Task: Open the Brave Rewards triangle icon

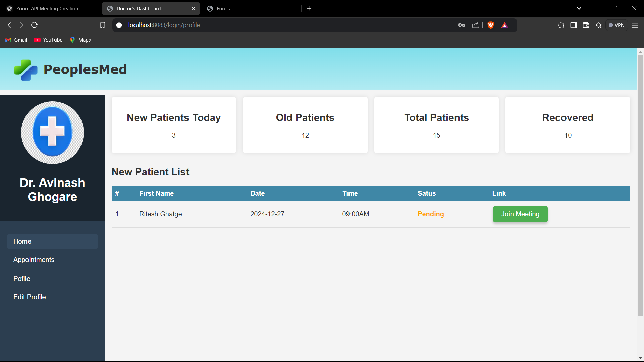Action: pyautogui.click(x=504, y=25)
